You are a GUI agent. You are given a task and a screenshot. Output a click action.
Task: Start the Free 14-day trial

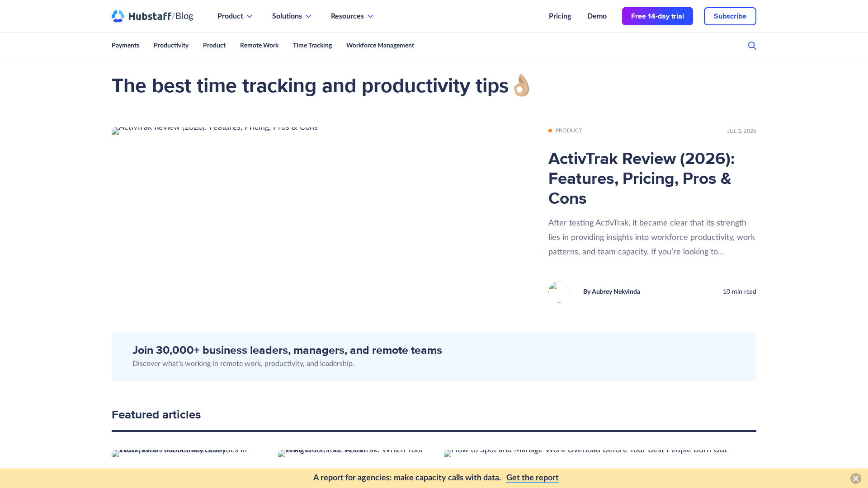[x=657, y=16]
